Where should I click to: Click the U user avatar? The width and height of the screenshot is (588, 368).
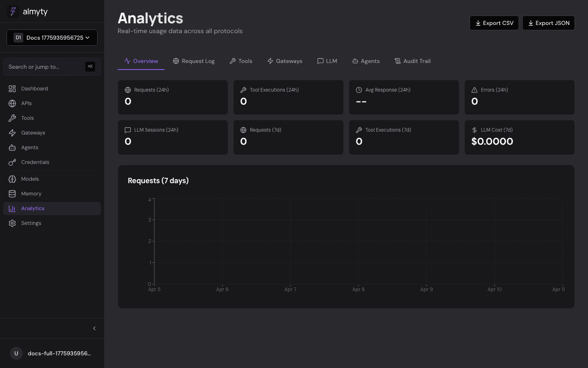(x=16, y=353)
